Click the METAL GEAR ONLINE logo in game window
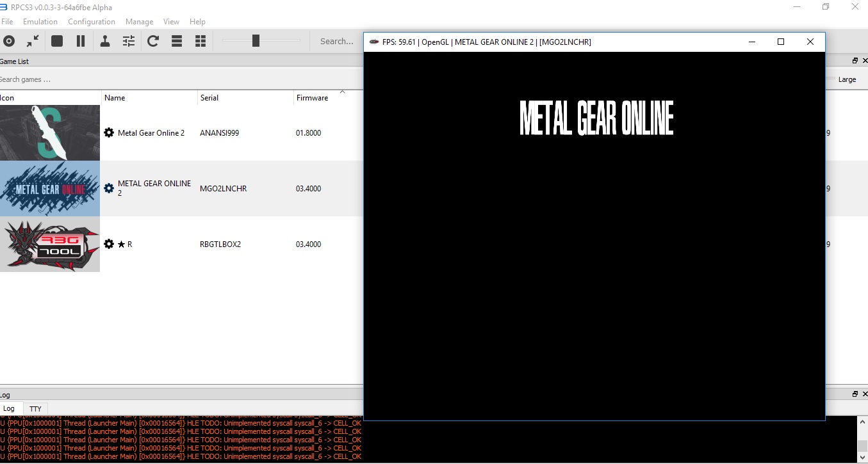Viewport: 868px width, 464px height. tap(596, 118)
